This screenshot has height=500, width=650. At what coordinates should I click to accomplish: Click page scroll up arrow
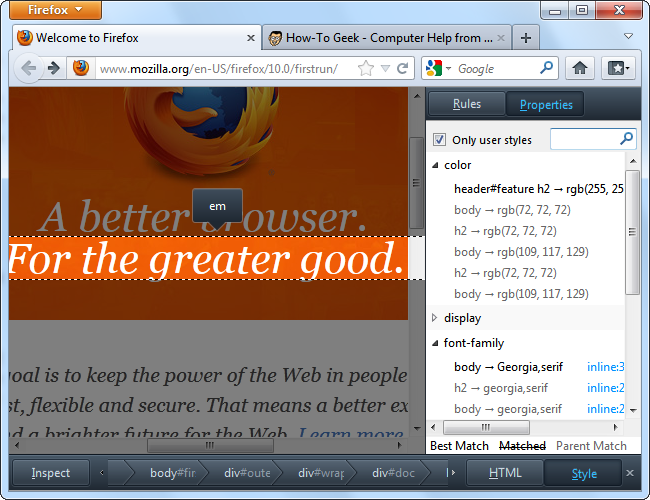point(417,96)
